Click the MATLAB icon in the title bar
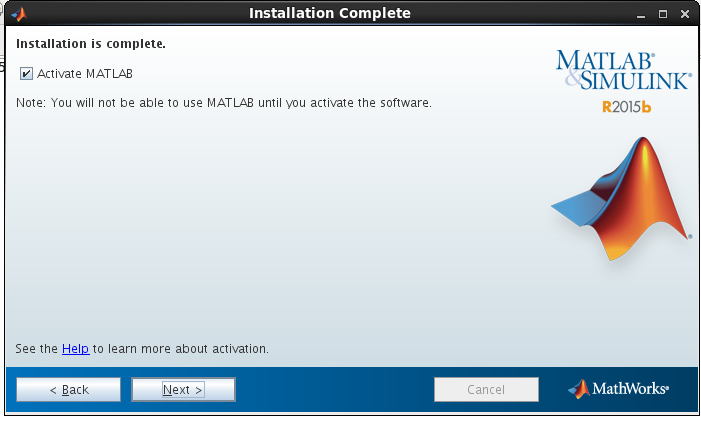 click(18, 13)
